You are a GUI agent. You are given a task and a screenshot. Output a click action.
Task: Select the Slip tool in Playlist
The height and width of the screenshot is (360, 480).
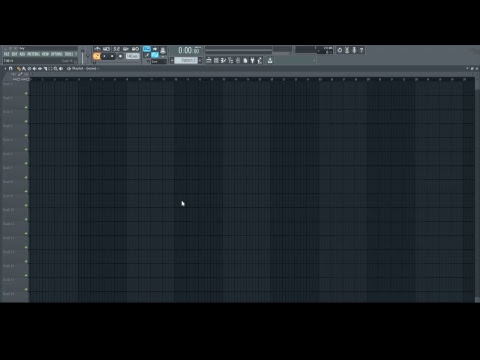click(x=40, y=68)
